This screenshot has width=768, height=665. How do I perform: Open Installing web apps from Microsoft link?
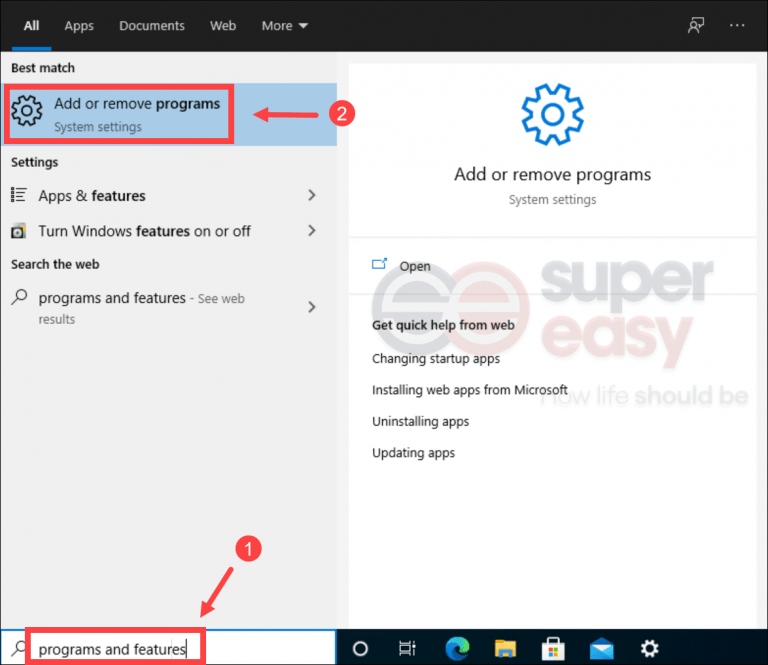pyautogui.click(x=470, y=390)
